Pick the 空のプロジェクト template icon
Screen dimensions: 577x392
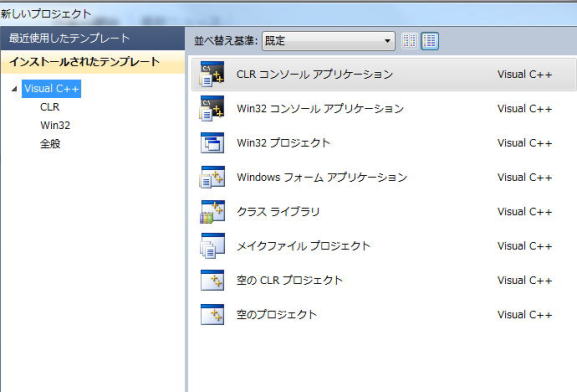click(212, 314)
